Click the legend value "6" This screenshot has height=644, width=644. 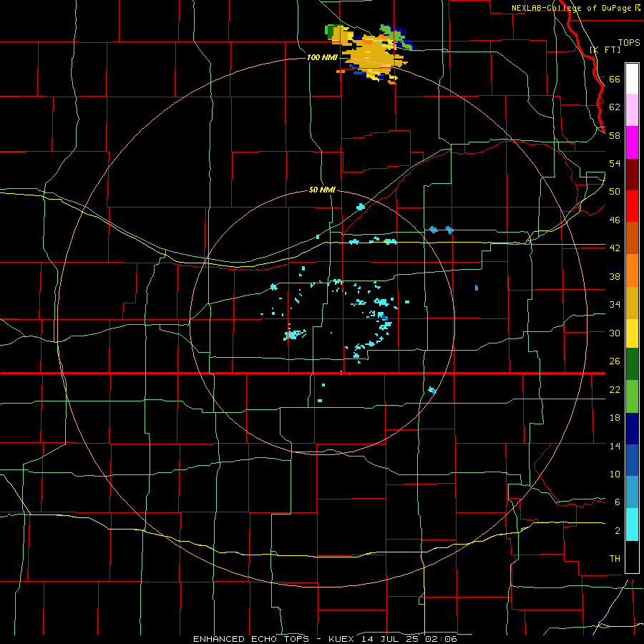618,502
